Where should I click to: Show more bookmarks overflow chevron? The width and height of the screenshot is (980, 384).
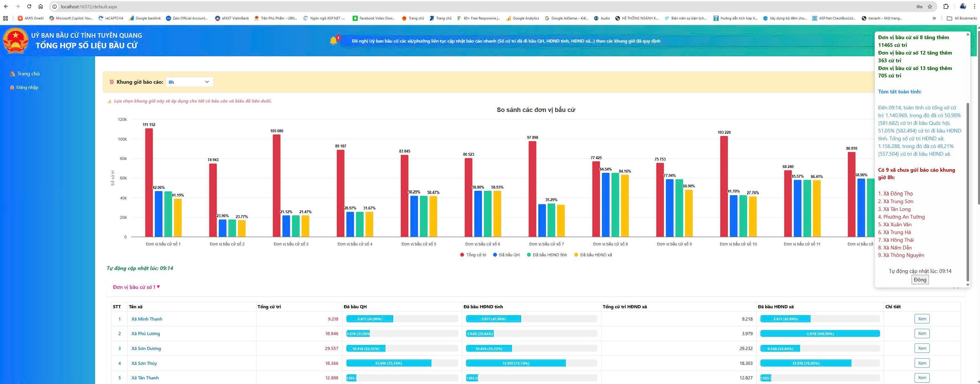934,18
